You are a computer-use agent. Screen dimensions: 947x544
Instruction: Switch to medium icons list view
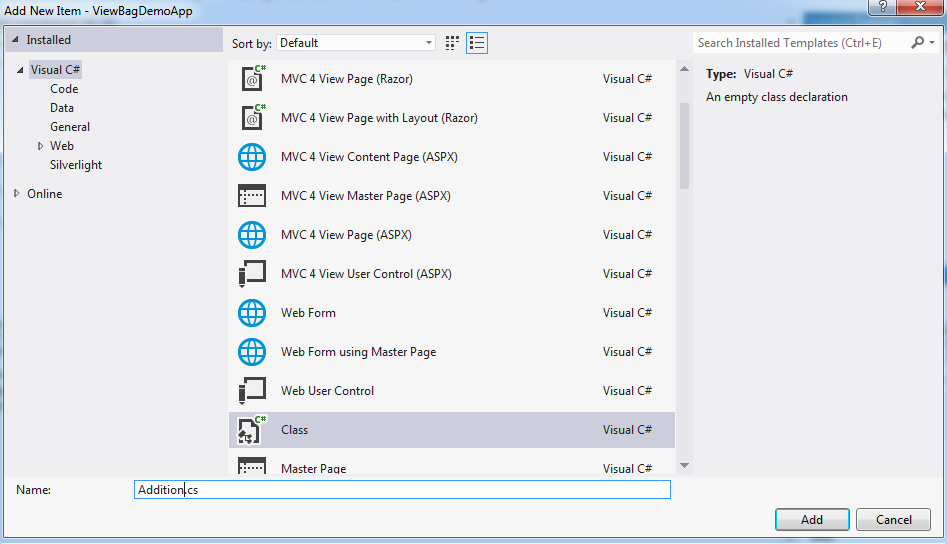pyautogui.click(x=477, y=43)
